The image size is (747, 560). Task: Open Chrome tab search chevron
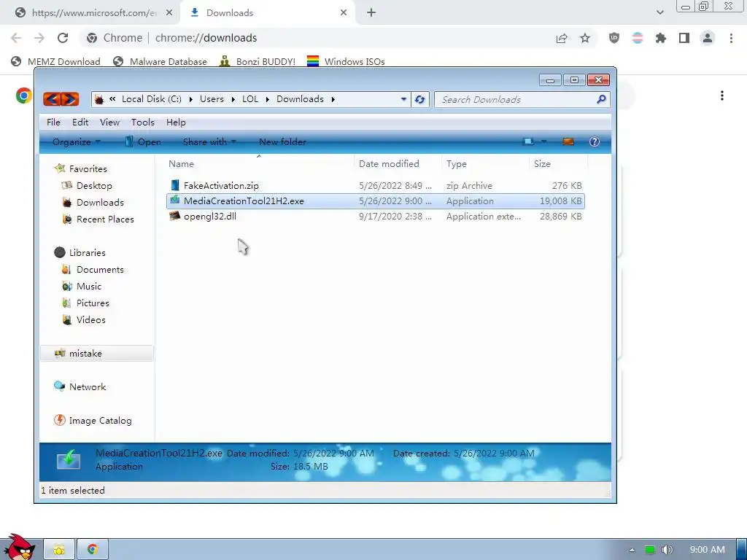click(x=659, y=12)
